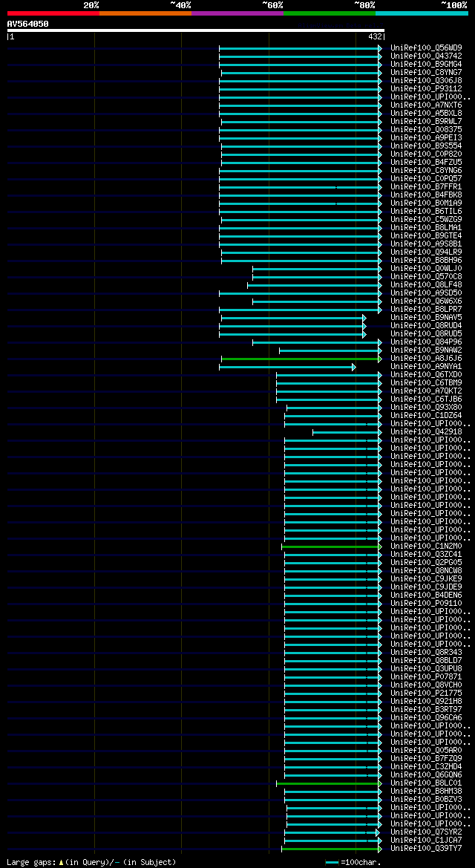
Task: Click the UniRef100_Q8R343 label
Action: click(x=426, y=652)
